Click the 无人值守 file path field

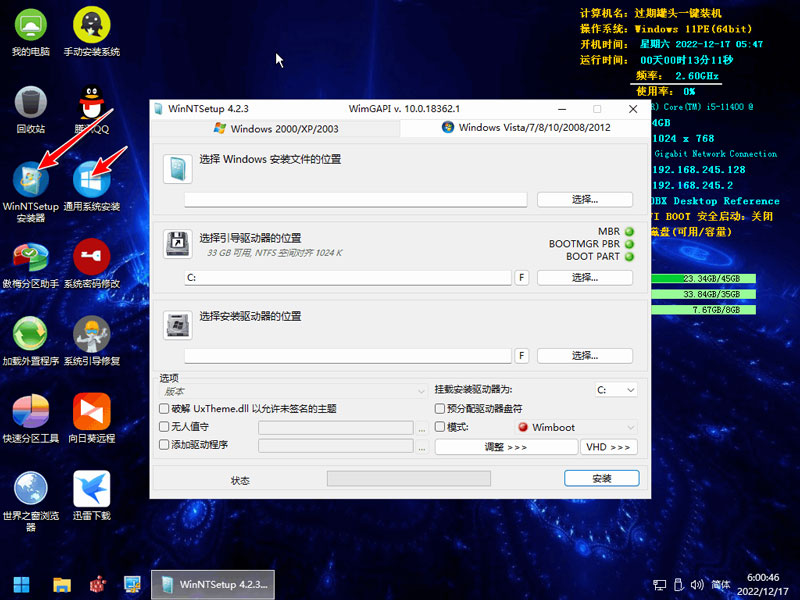point(336,428)
